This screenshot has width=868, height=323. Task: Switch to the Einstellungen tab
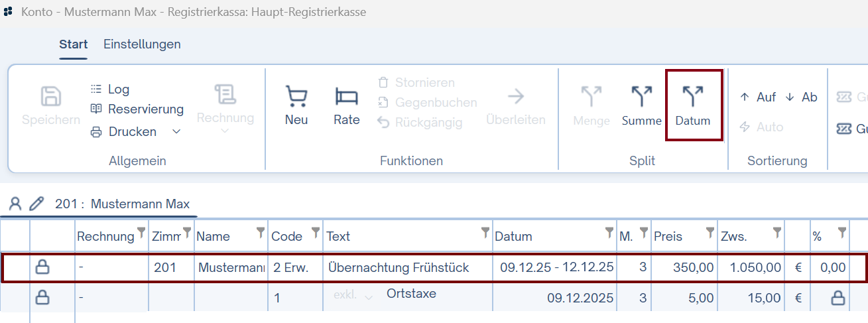[142, 44]
